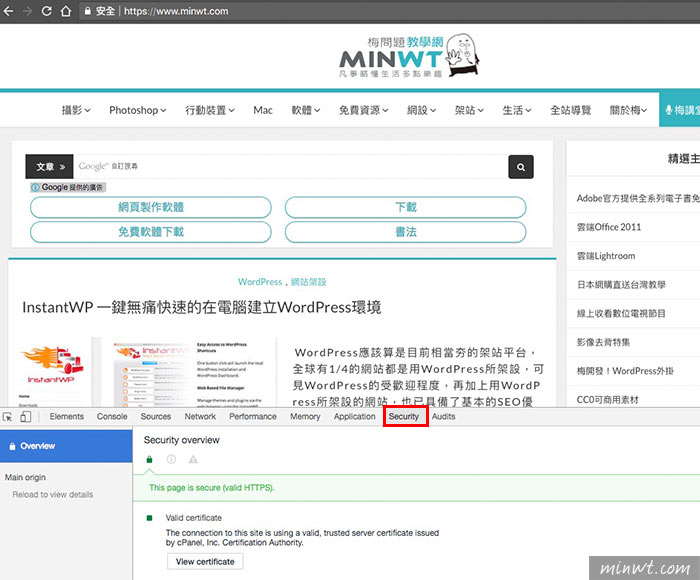Image resolution: width=700 pixels, height=580 pixels.
Task: Expand the 架站 dropdown menu
Action: tap(469, 110)
